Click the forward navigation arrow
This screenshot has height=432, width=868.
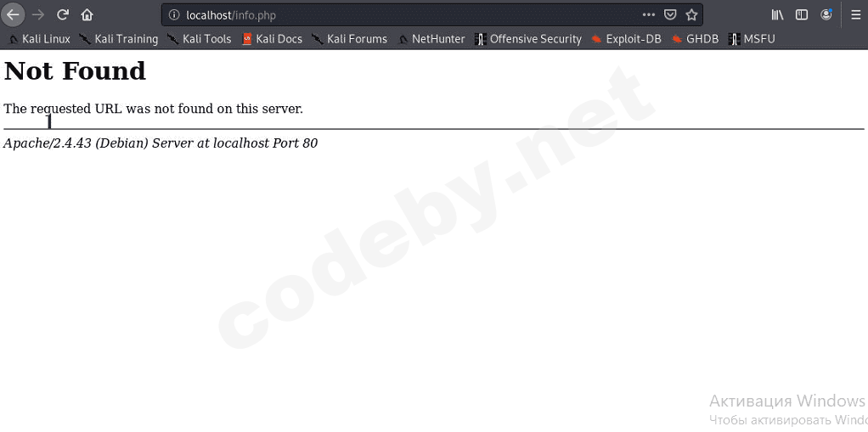click(x=38, y=15)
